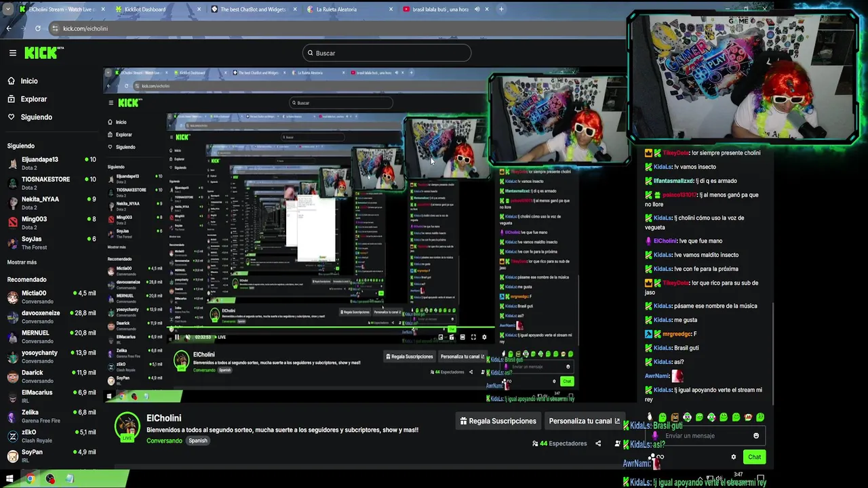The width and height of the screenshot is (868, 488).
Task: Click username paloco131017 in chat
Action: click(679, 195)
